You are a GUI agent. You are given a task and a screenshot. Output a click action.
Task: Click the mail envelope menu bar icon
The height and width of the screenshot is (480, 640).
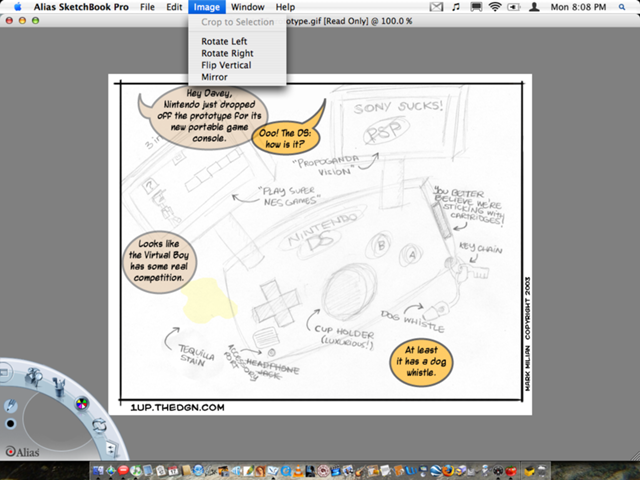436,7
